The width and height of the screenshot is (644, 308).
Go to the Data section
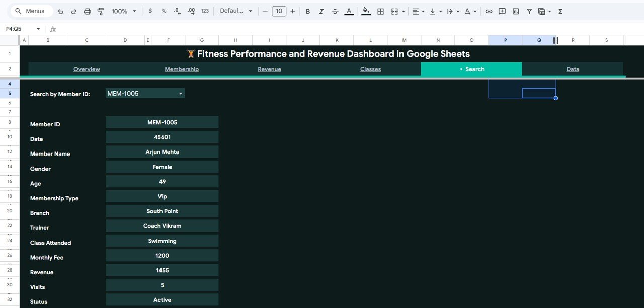pos(573,69)
